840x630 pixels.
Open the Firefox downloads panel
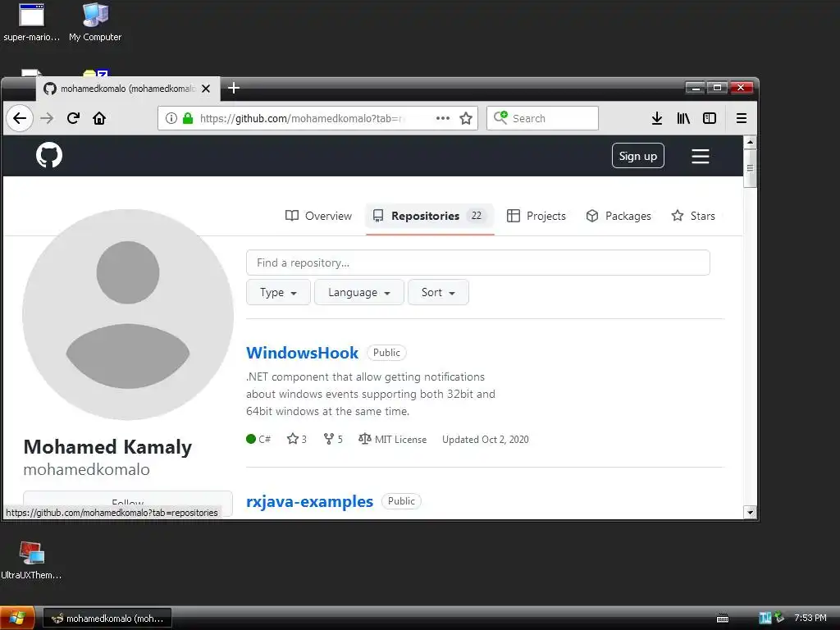coord(657,118)
